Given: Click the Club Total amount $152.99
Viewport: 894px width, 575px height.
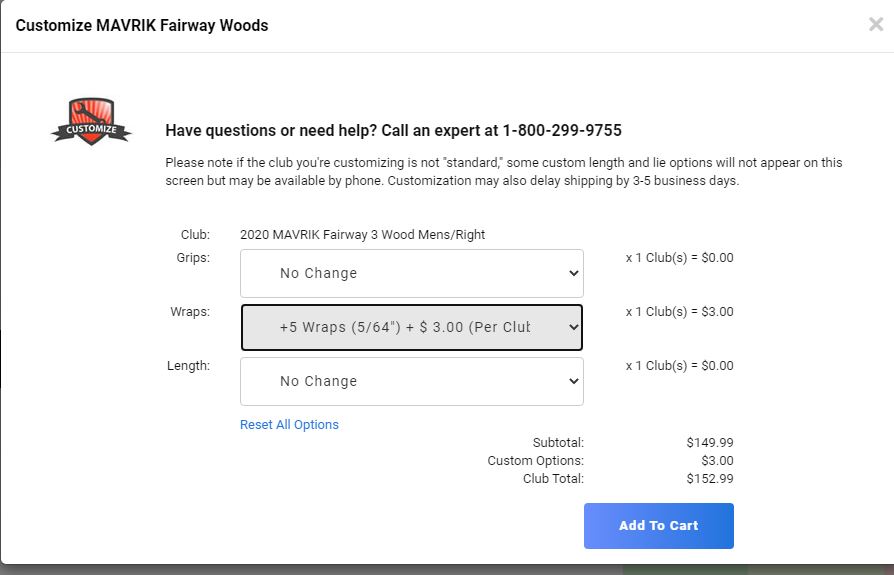Looking at the screenshot, I should (709, 479).
